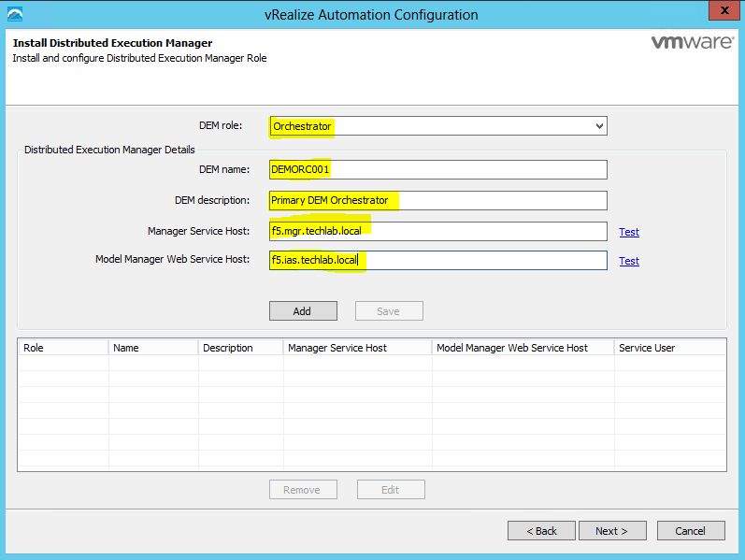The image size is (745, 560).
Task: Click the 'Manager Service Host:' label
Action: coord(198,231)
